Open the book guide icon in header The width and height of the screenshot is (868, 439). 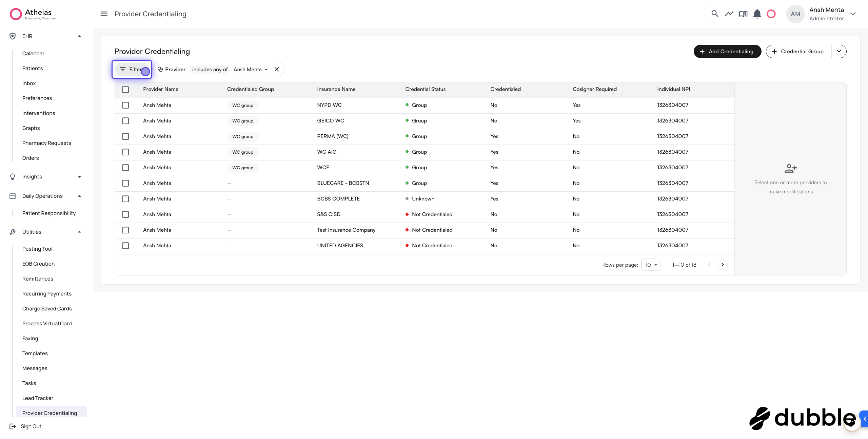click(x=743, y=14)
